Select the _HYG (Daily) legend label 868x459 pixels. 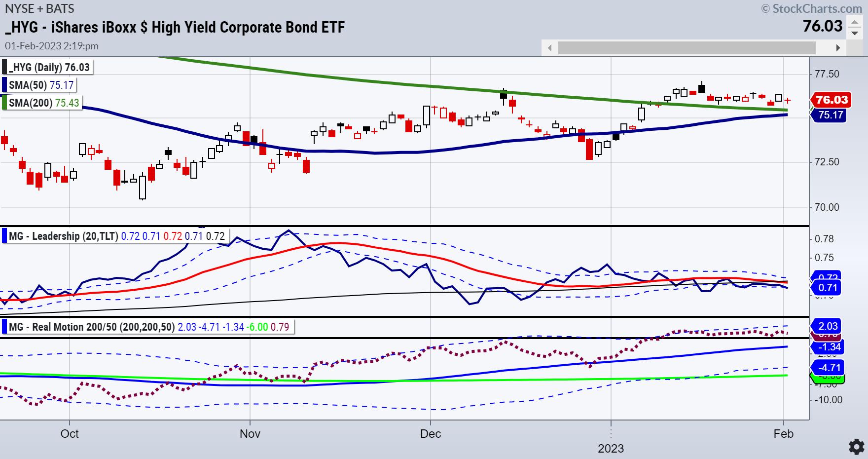pos(49,67)
